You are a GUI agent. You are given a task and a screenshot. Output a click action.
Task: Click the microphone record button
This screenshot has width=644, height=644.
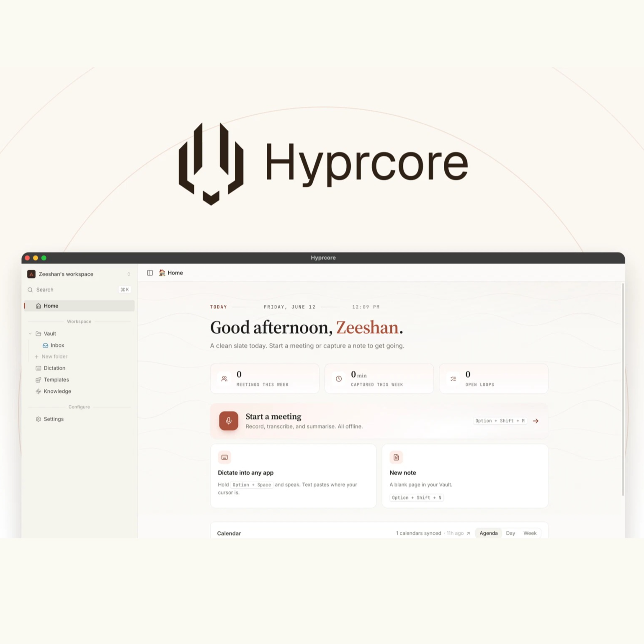pyautogui.click(x=229, y=421)
